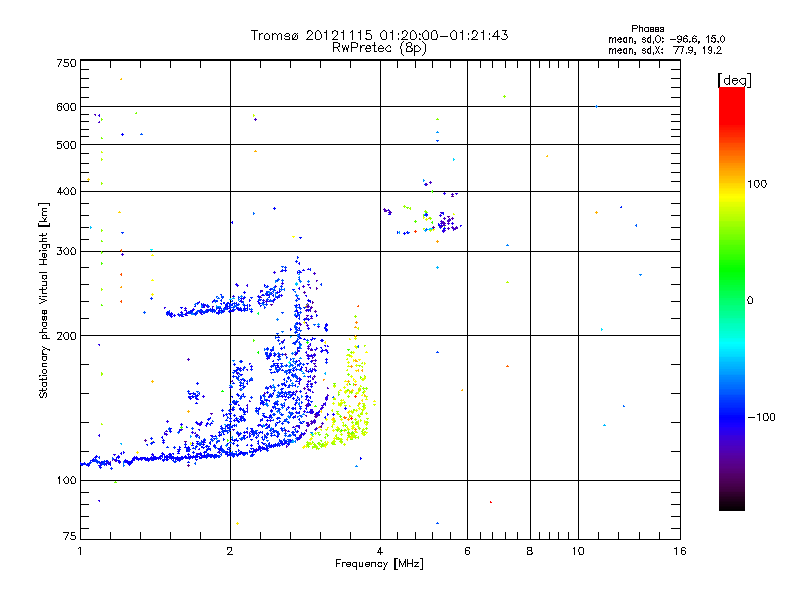This screenshot has width=800, height=600.
Task: Click the subtitle "RwPretec (8p)"
Action: (379, 48)
